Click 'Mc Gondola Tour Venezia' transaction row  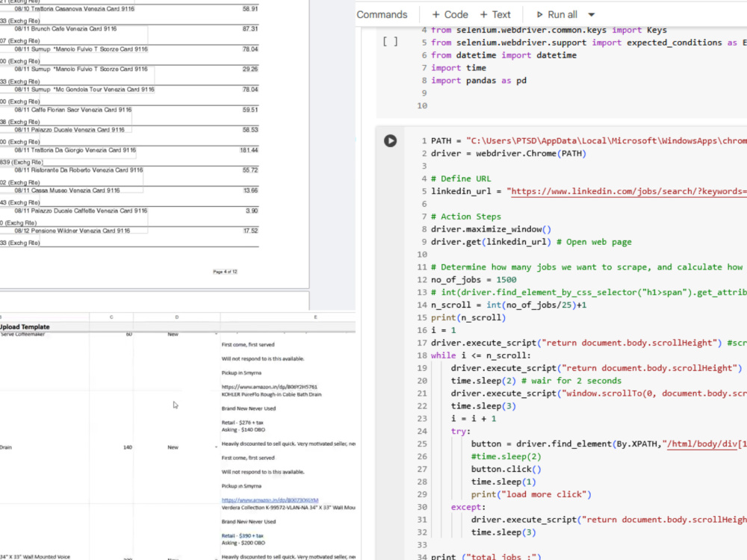[84, 90]
